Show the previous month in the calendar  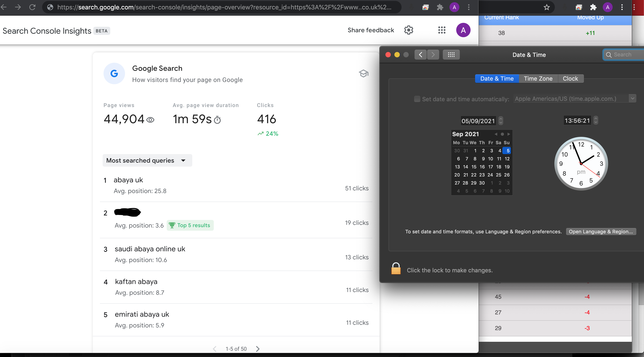point(496,134)
